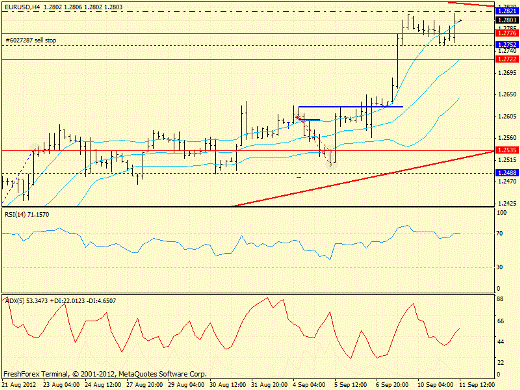Click the ADX scale value 44
The height and width of the screenshot is (390, 520).
coord(500,342)
